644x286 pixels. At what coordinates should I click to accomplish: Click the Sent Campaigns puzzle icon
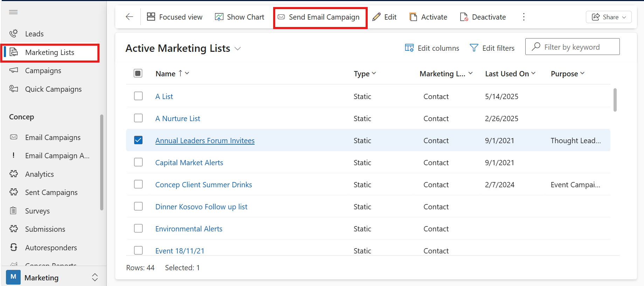tap(14, 192)
